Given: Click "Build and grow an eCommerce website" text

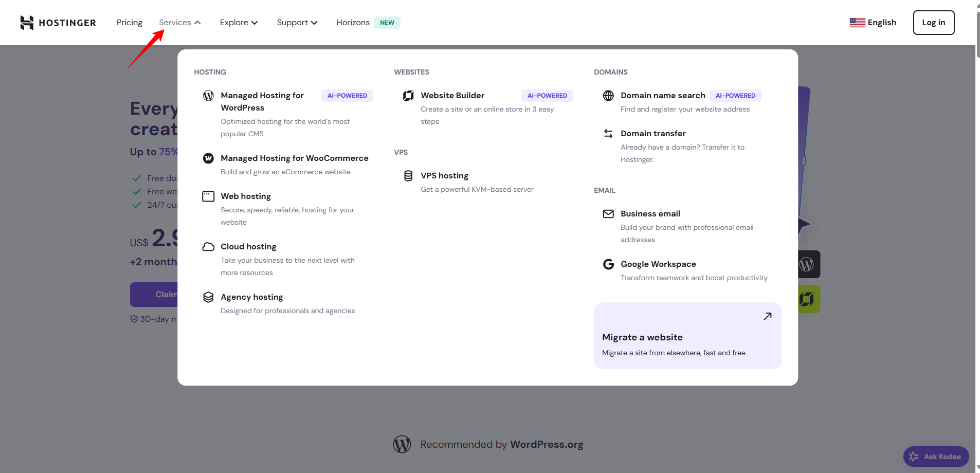Looking at the screenshot, I should click(x=285, y=172).
